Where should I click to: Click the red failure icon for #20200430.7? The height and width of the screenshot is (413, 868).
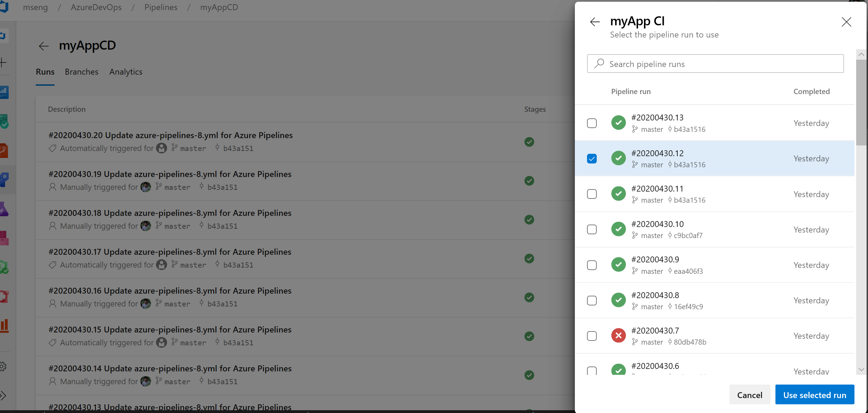point(618,336)
